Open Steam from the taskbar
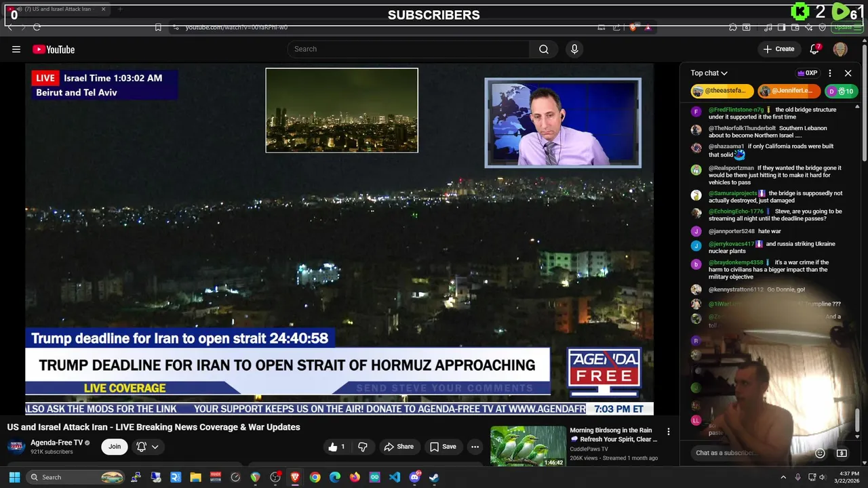 434,477
